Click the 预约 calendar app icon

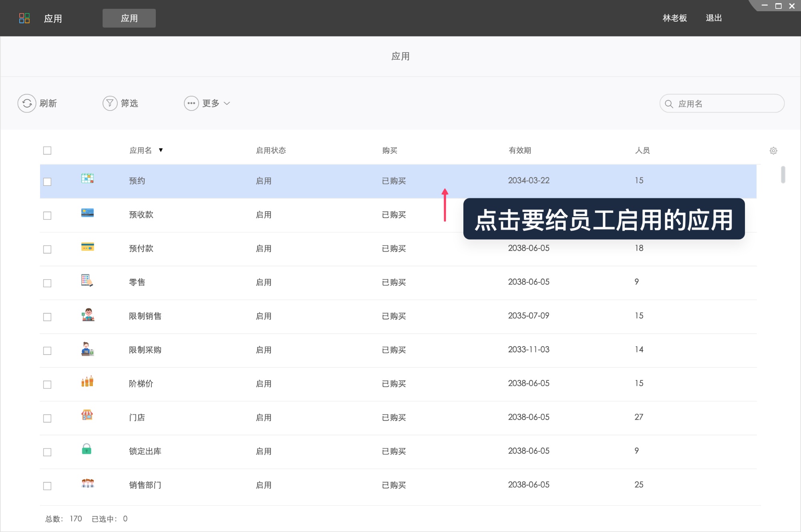click(87, 179)
